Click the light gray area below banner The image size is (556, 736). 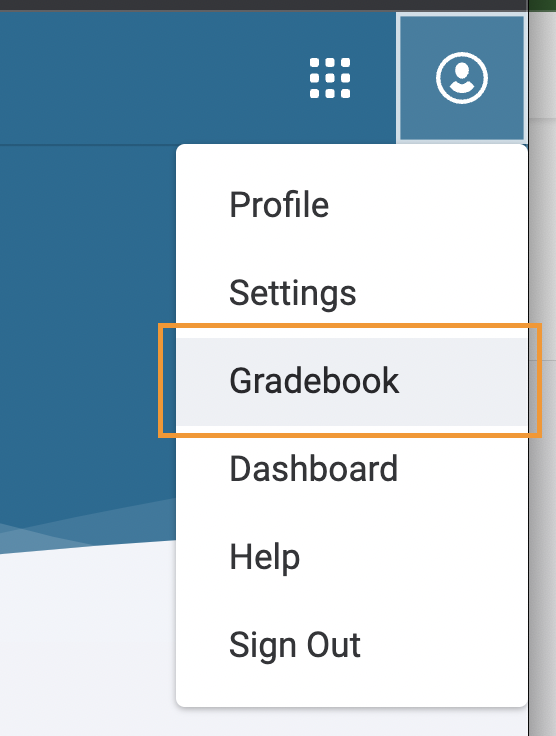click(84, 648)
